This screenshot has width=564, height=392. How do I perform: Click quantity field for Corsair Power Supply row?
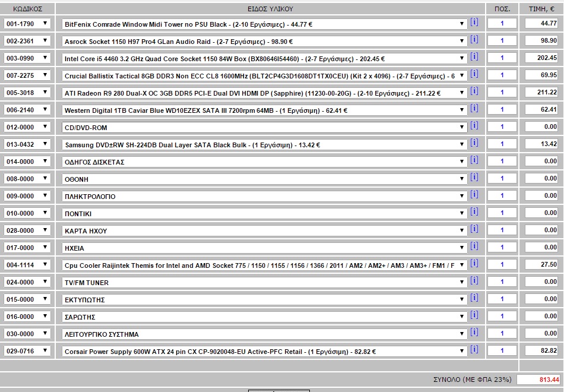pos(502,350)
